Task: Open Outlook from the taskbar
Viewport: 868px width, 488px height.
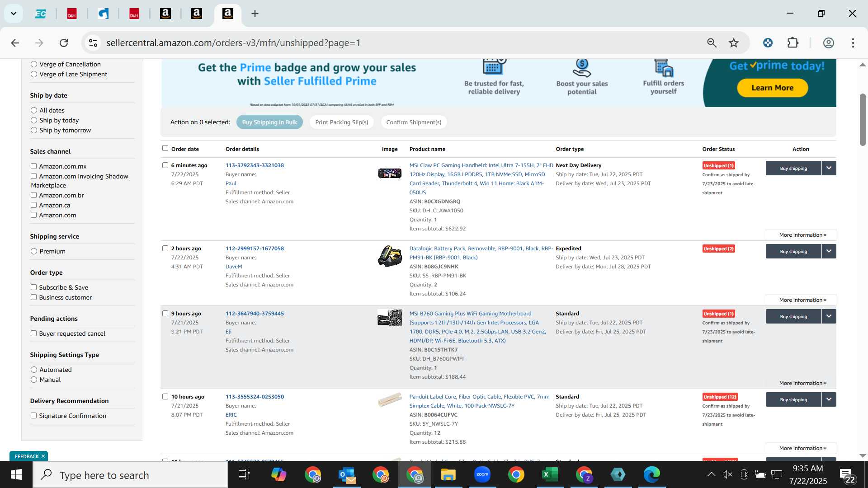Action: click(x=347, y=475)
